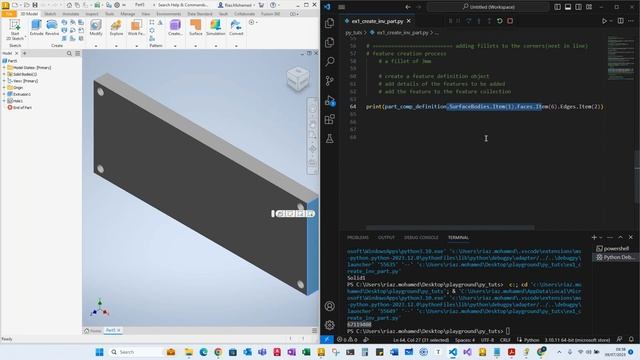Image resolution: width=640 pixels, height=360 pixels.
Task: Switch to the Sketch ribbon tab
Action: [x=50, y=14]
